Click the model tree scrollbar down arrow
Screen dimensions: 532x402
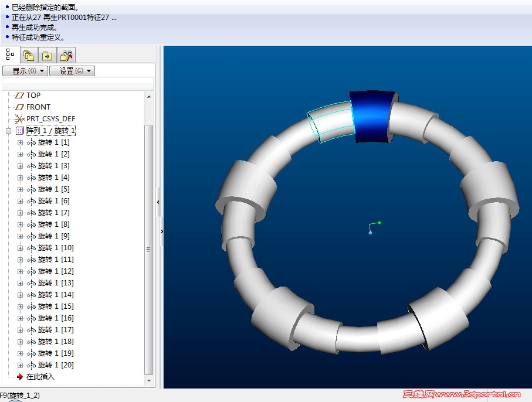click(x=149, y=381)
